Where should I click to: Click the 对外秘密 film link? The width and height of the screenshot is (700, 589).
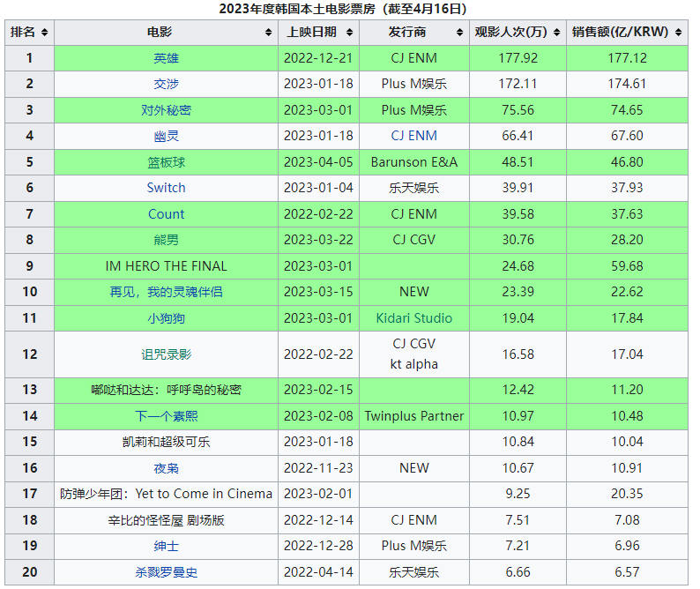coord(166,110)
